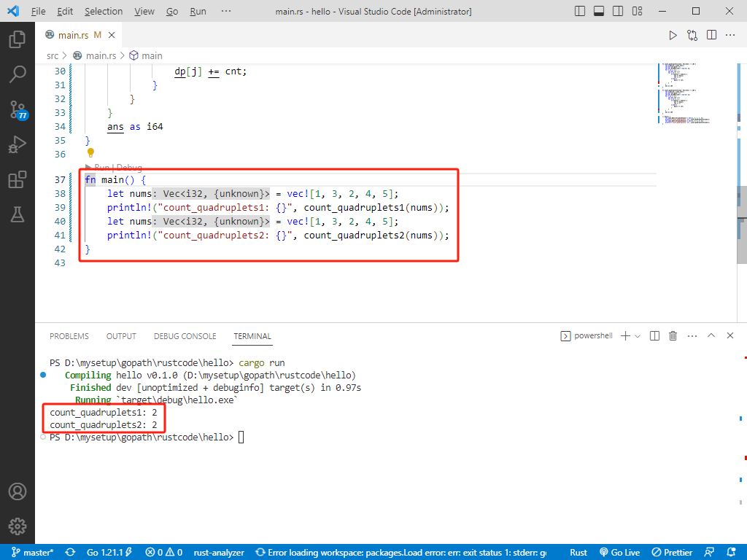Click rust-analyzer status bar item
Viewport: 747px width, 560px height.
point(219,553)
